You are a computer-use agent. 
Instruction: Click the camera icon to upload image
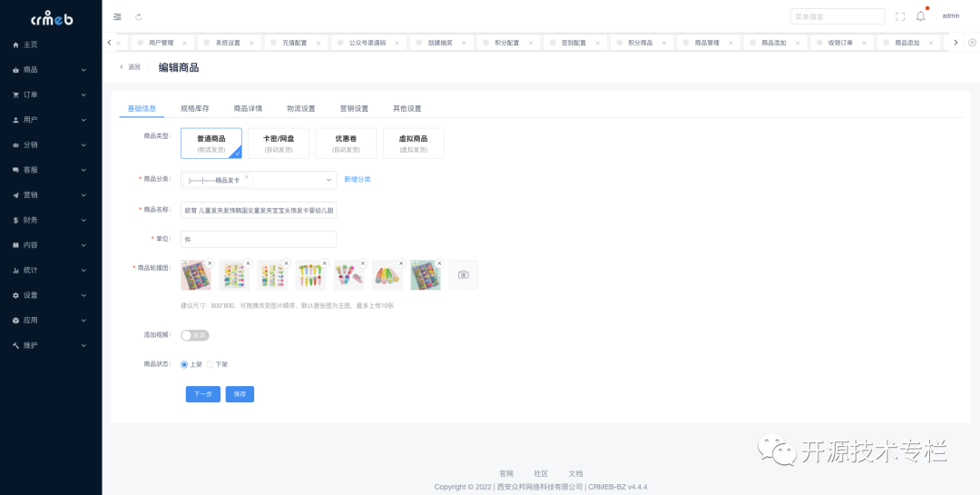tap(463, 274)
